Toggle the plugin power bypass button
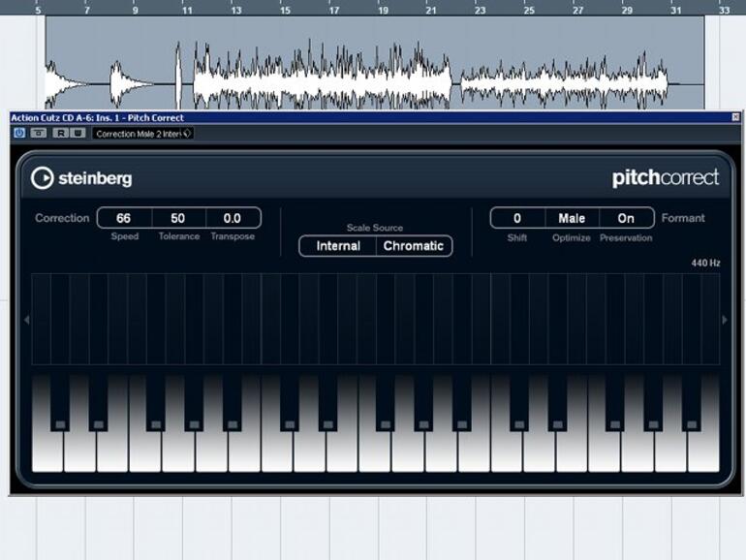 (x=19, y=134)
